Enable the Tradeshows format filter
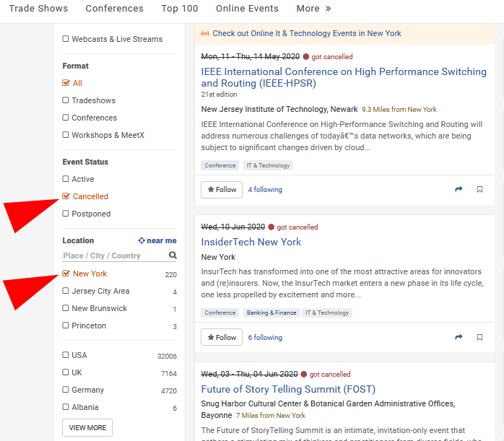The image size is (504, 441). (x=66, y=100)
